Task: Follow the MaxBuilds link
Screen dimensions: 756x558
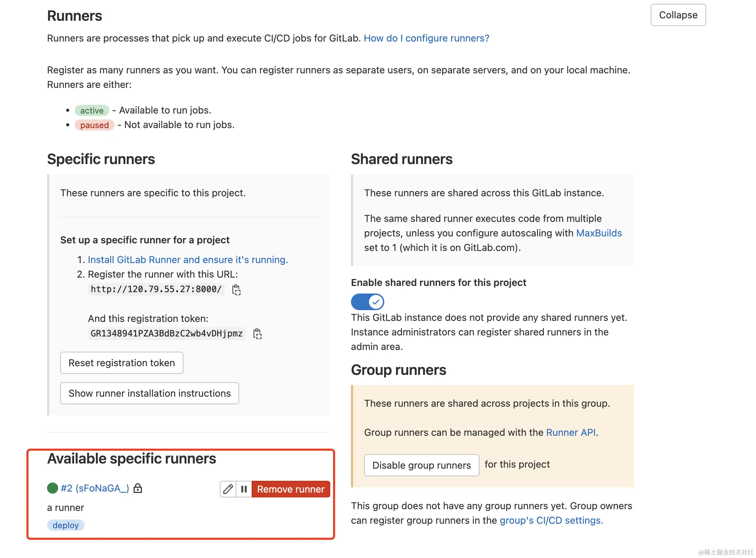Action: 598,233
